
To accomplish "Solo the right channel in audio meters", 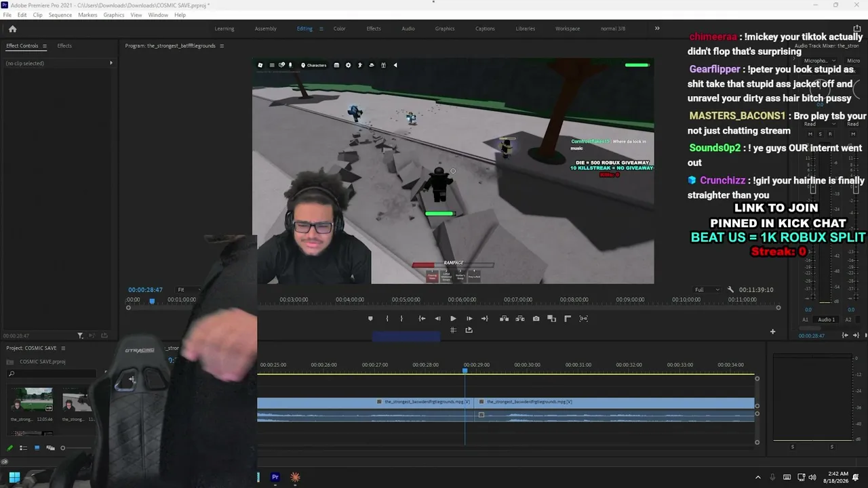I will (832, 447).
